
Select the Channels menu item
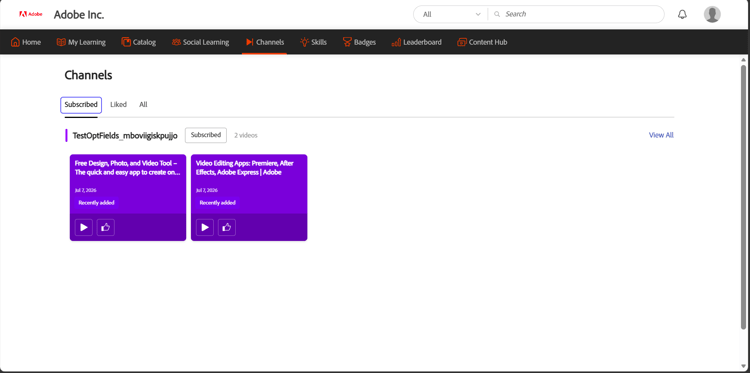pos(265,42)
